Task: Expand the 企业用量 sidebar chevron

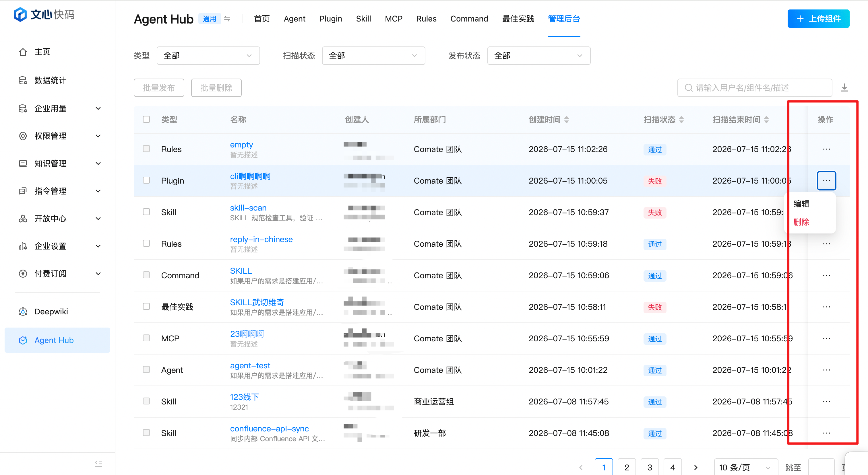Action: pos(98,108)
